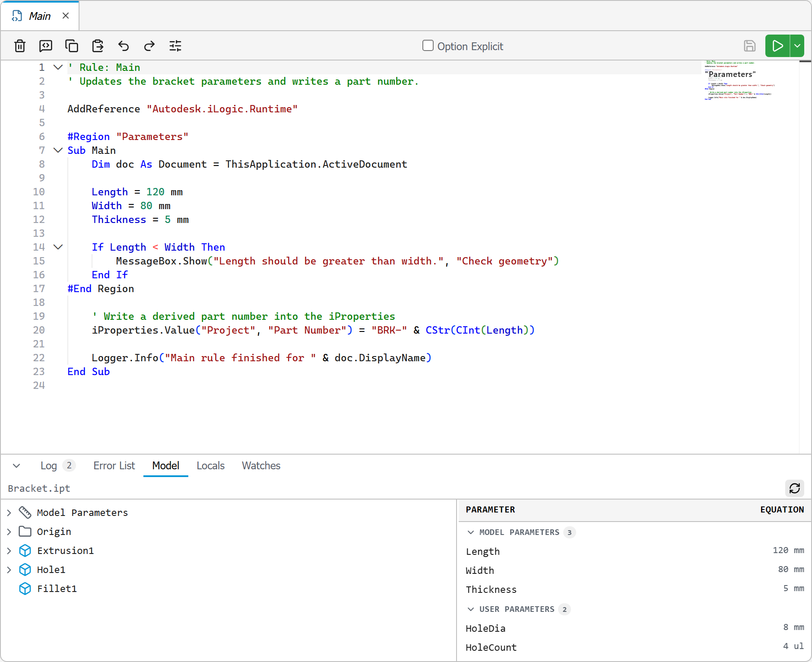The height and width of the screenshot is (662, 812).
Task: Open the Watches tab
Action: click(261, 466)
